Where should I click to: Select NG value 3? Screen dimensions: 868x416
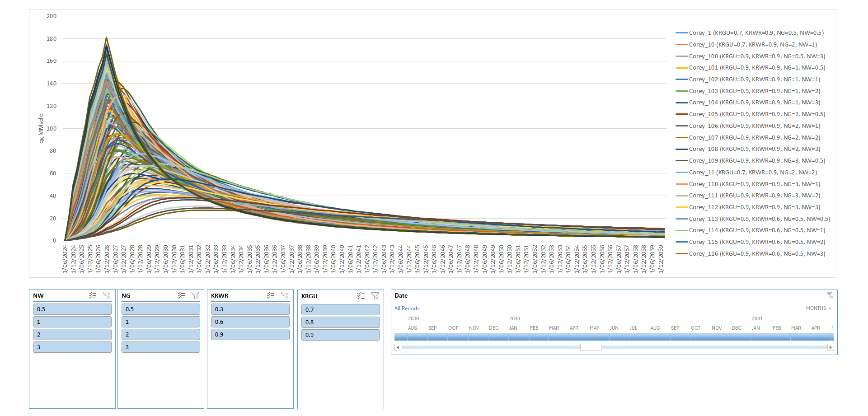(x=161, y=347)
